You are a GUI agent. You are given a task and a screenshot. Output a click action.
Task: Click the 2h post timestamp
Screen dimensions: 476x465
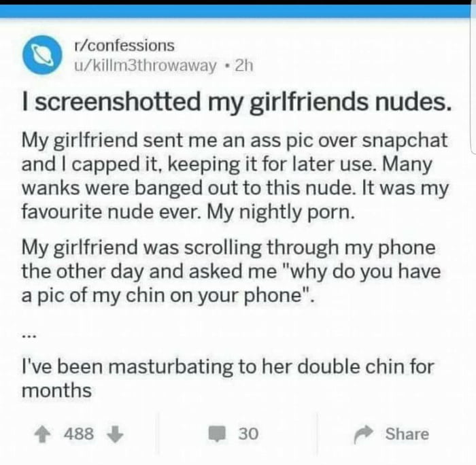pos(243,65)
